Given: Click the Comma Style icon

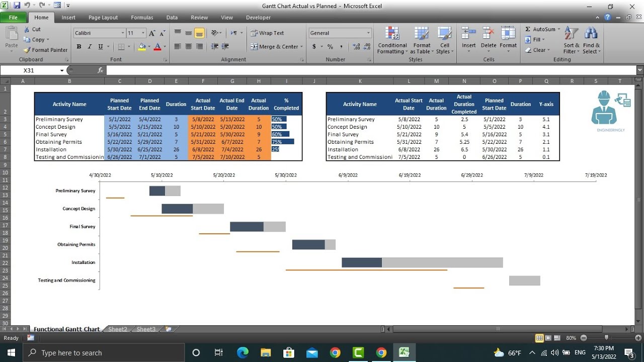Looking at the screenshot, I should click(x=341, y=47).
